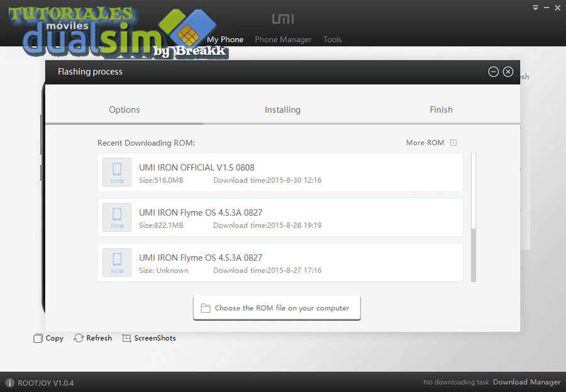Click Size: Unknown text
This screenshot has width=566, height=392.
[164, 271]
